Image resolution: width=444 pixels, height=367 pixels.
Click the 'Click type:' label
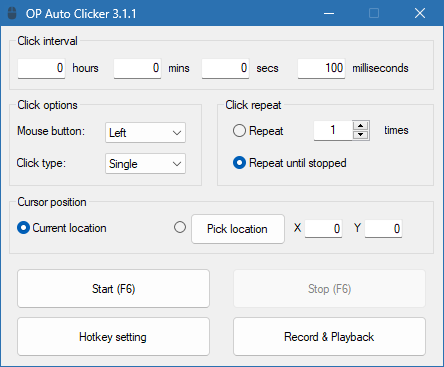pyautogui.click(x=41, y=163)
